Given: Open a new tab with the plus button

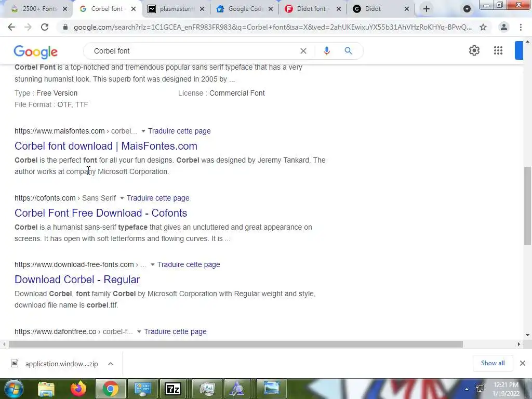Looking at the screenshot, I should click(427, 9).
